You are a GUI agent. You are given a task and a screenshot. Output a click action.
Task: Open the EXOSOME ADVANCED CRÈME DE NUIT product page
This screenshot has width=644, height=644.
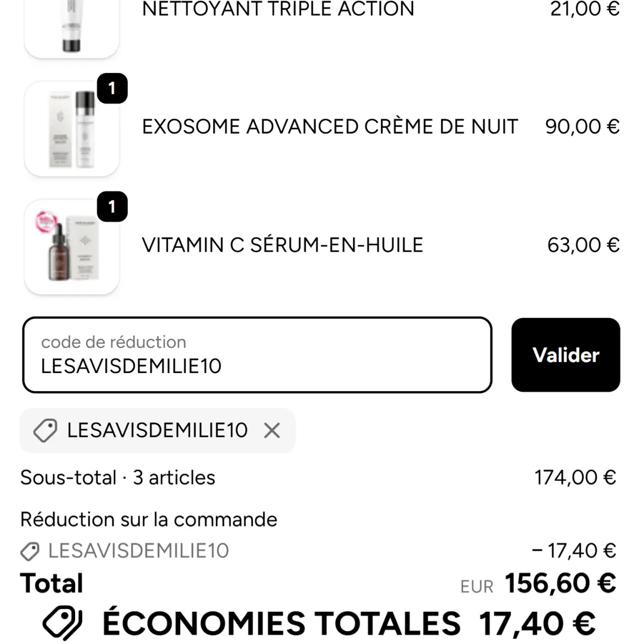pos(330,127)
